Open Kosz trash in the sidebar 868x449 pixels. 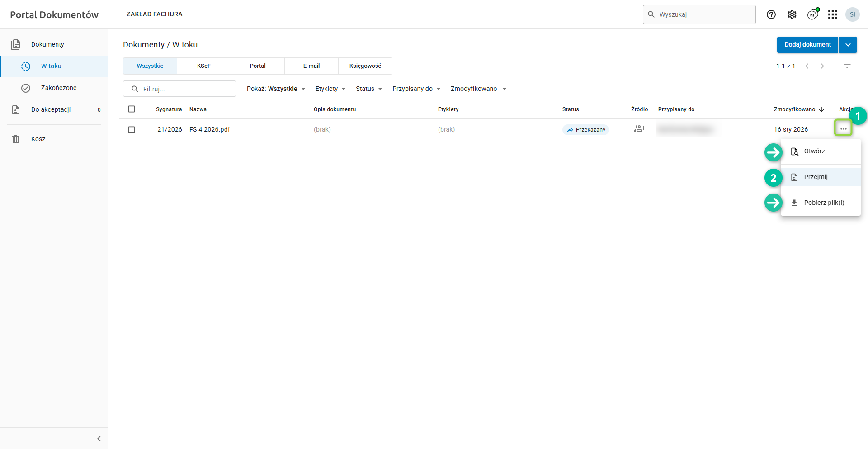point(38,139)
